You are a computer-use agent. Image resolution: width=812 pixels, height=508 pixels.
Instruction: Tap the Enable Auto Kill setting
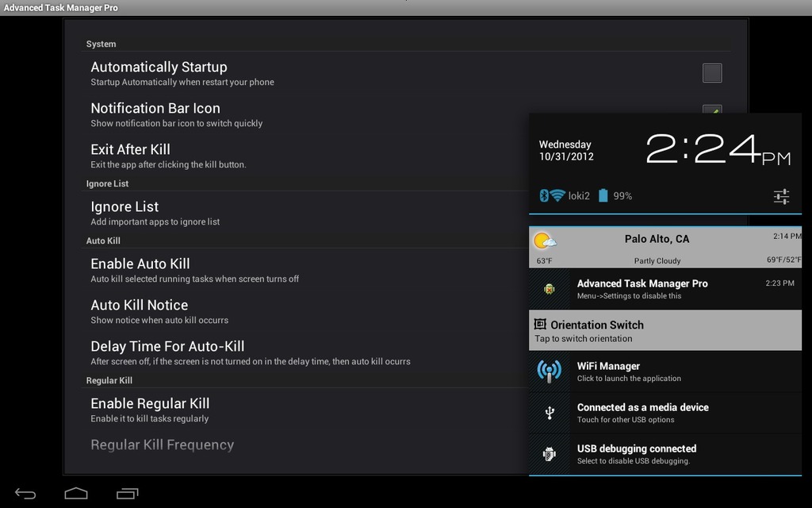click(x=305, y=270)
